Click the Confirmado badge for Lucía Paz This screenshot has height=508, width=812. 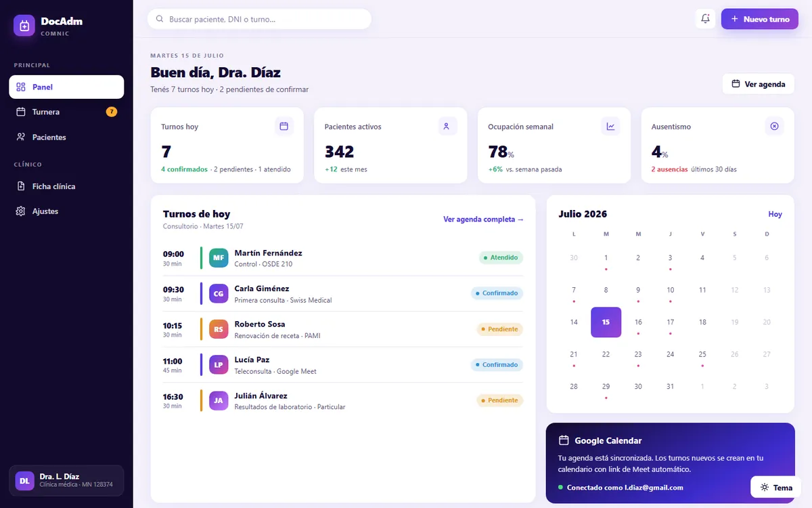click(x=497, y=364)
